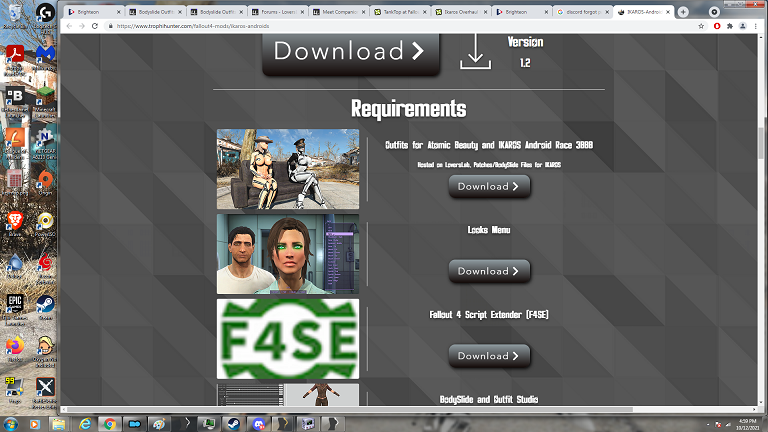Image resolution: width=768 pixels, height=432 pixels.
Task: Open the Windows Start menu
Action: (11, 424)
